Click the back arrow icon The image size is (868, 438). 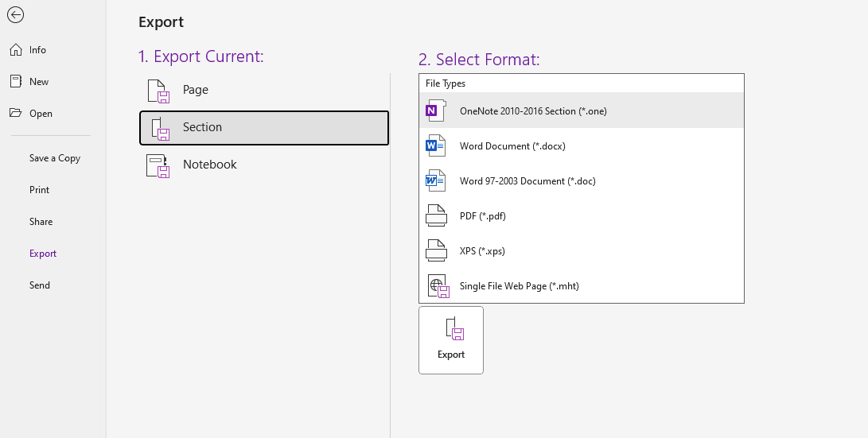point(15,15)
